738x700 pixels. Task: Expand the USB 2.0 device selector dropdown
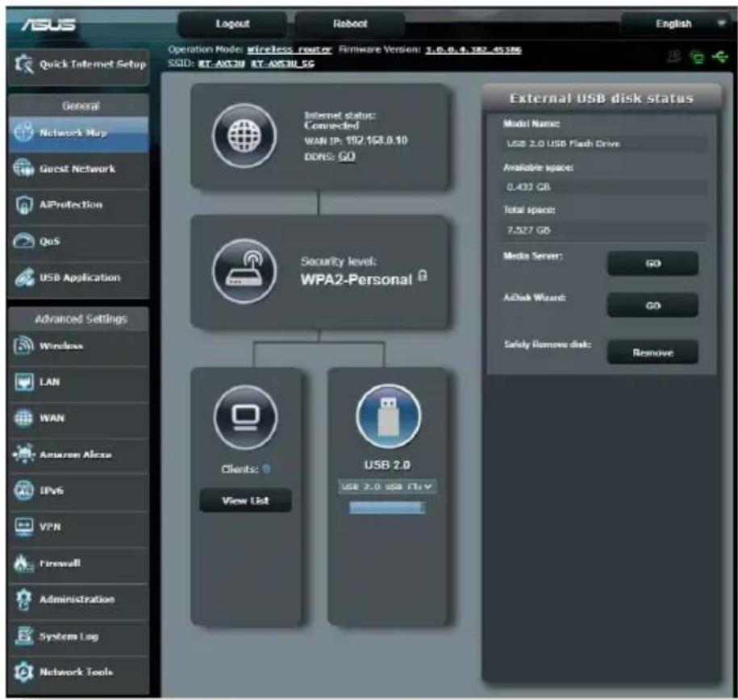click(x=387, y=486)
